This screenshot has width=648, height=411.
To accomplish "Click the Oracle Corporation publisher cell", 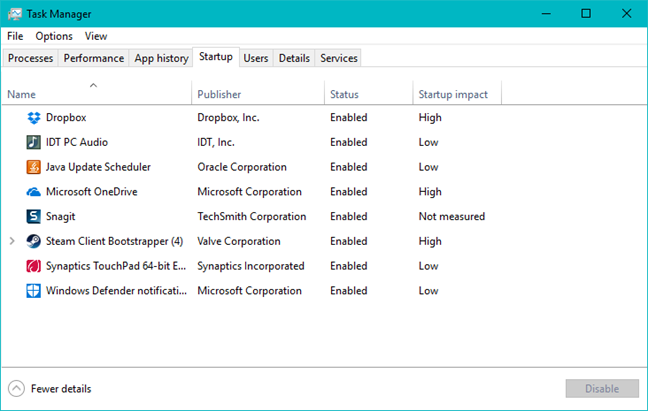I will point(242,167).
